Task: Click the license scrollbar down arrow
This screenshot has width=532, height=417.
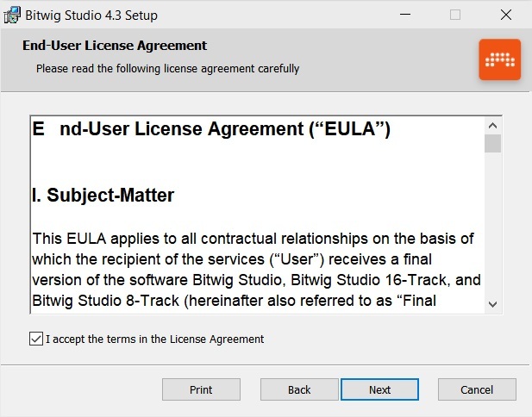Action: click(492, 303)
